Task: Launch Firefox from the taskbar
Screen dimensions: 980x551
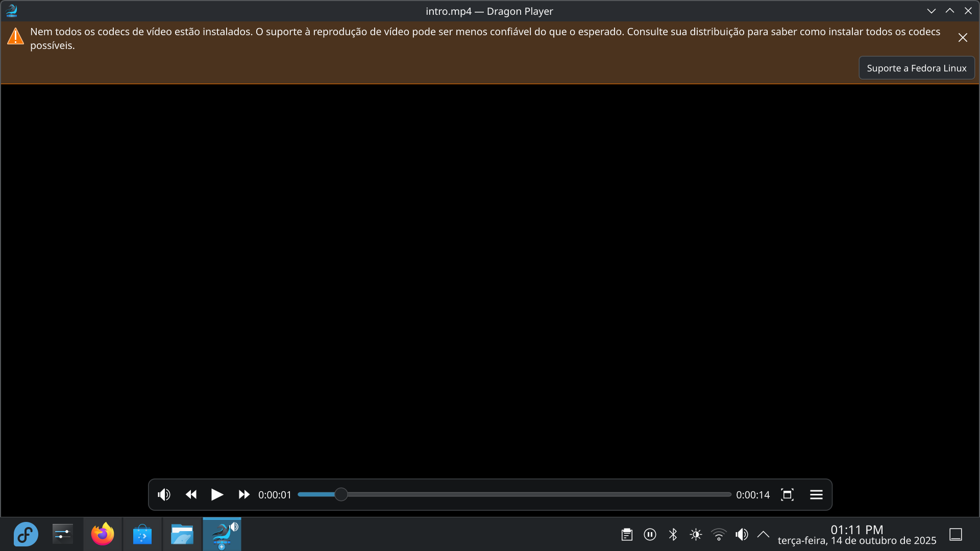Action: (x=103, y=534)
